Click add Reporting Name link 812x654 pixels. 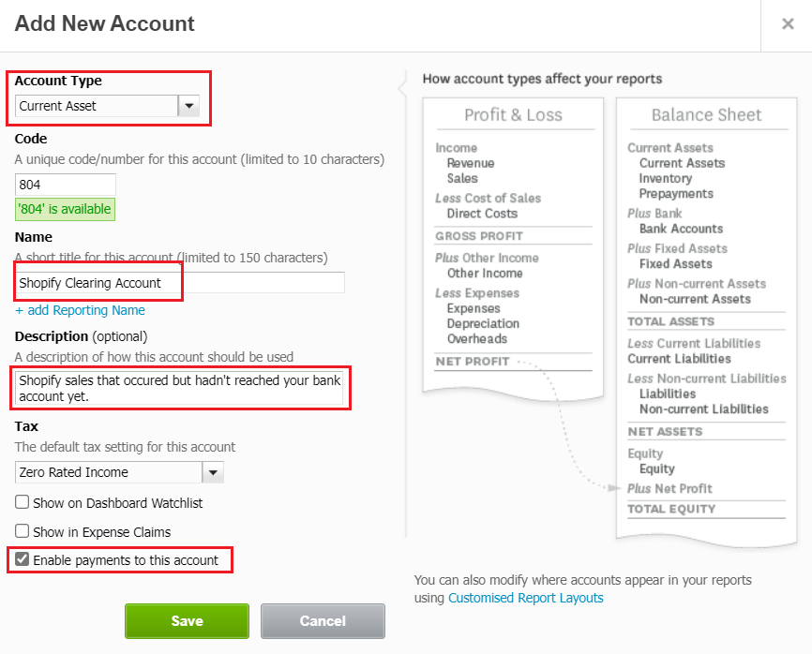(x=80, y=310)
